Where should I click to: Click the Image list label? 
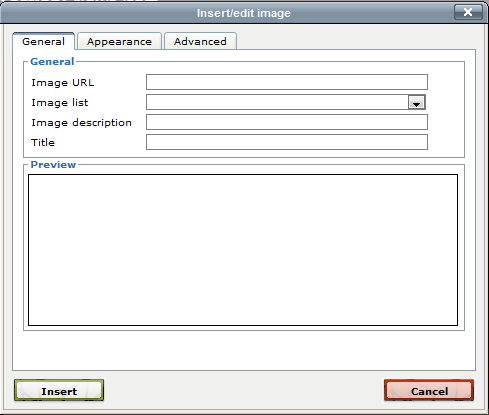pos(60,102)
